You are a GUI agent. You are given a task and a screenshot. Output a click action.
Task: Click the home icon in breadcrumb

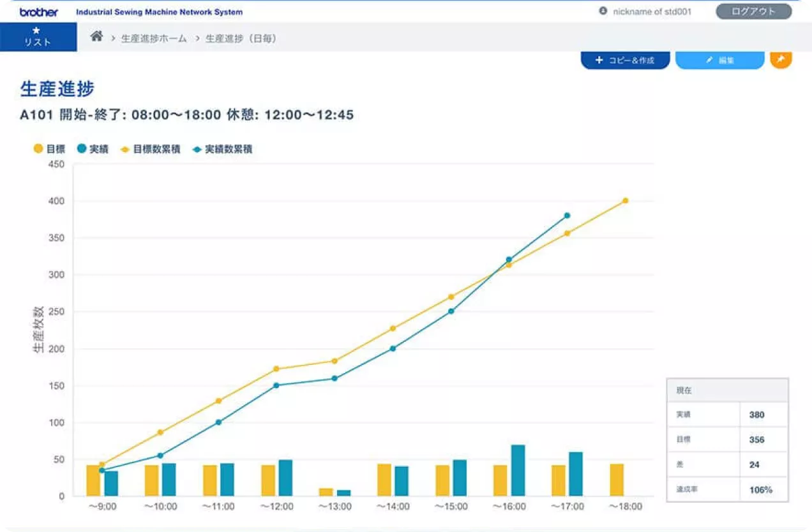pyautogui.click(x=96, y=37)
